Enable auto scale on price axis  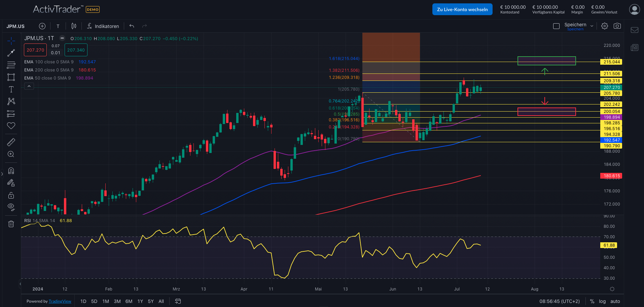[615, 301]
